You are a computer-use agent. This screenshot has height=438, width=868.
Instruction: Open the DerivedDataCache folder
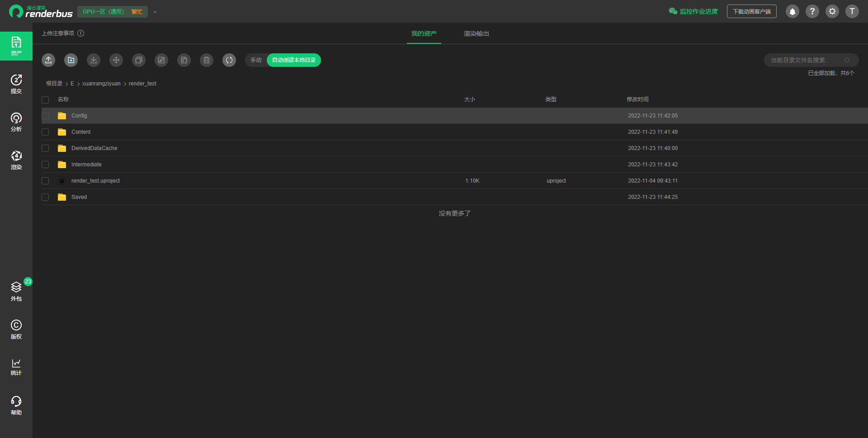(x=94, y=148)
